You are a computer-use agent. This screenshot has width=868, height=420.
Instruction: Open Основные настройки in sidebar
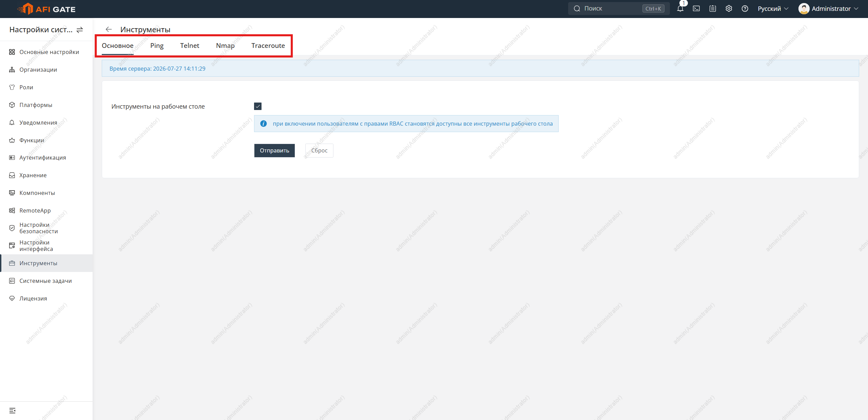pos(46,52)
